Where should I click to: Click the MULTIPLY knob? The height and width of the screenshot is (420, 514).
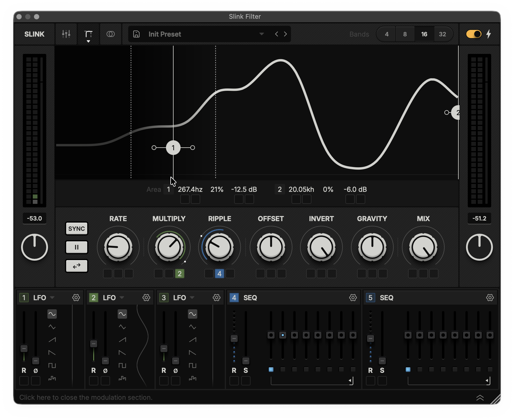(169, 247)
